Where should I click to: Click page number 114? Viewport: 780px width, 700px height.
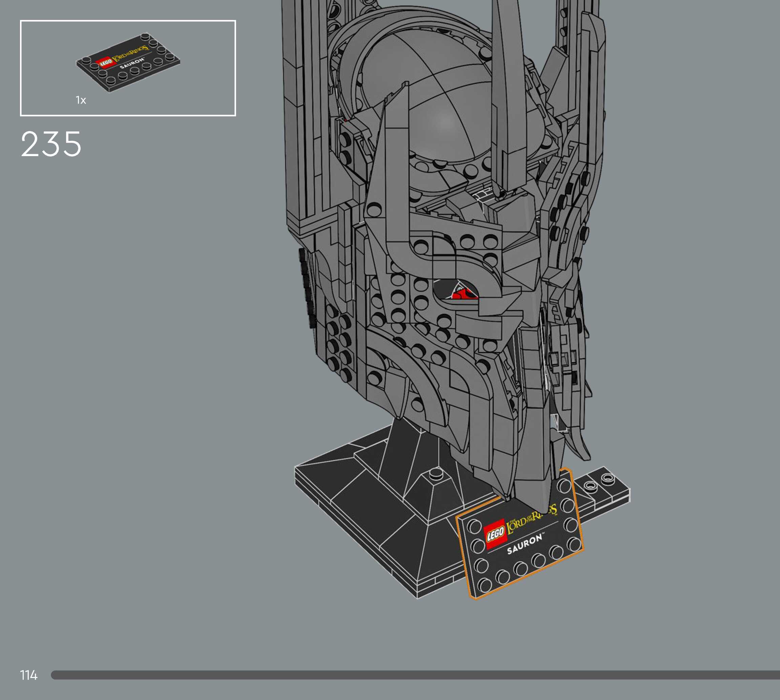[x=29, y=675]
